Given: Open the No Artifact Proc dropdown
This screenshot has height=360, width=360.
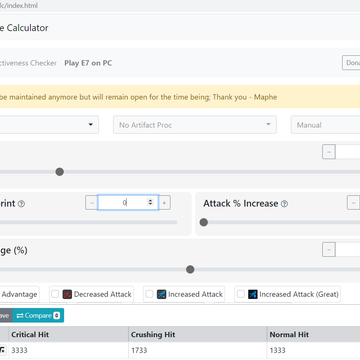Looking at the screenshot, I should click(195, 125).
